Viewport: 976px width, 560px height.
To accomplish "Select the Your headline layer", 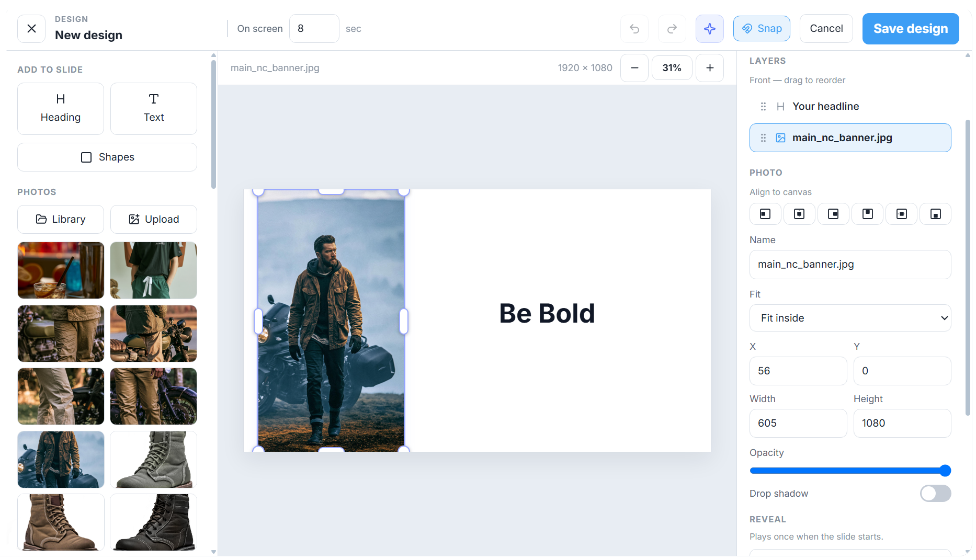I will click(850, 106).
